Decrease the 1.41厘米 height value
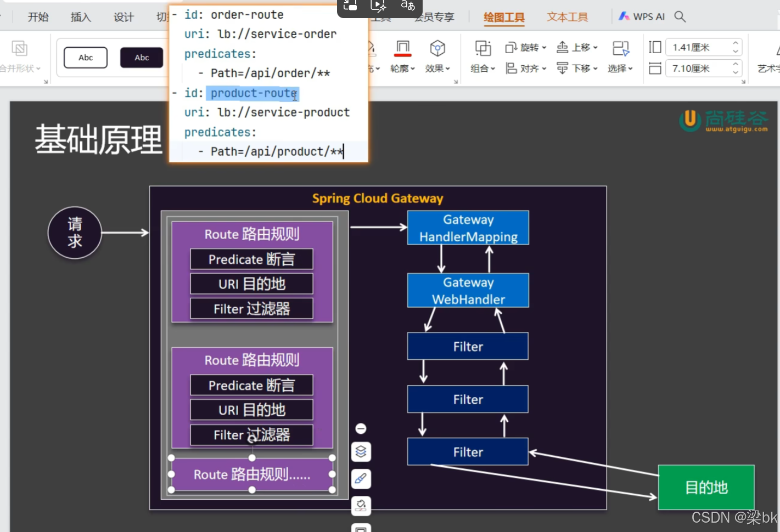The image size is (780, 532). pyautogui.click(x=736, y=52)
